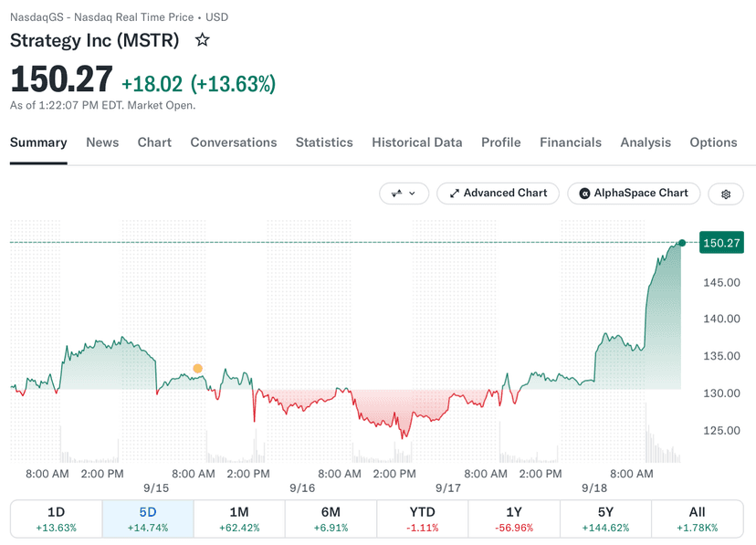756x545 pixels.
Task: Click the green current price dot
Action: (682, 243)
